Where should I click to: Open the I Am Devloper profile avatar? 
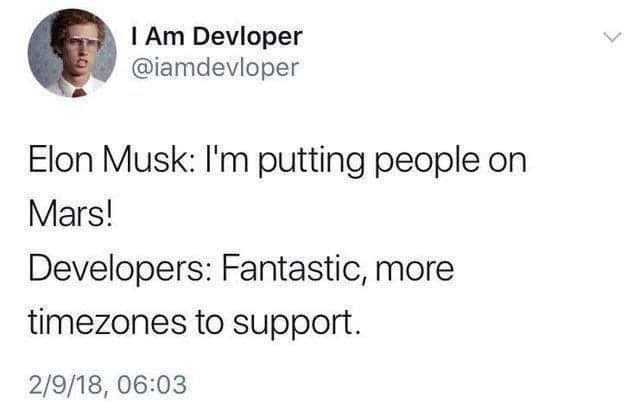click(x=72, y=53)
